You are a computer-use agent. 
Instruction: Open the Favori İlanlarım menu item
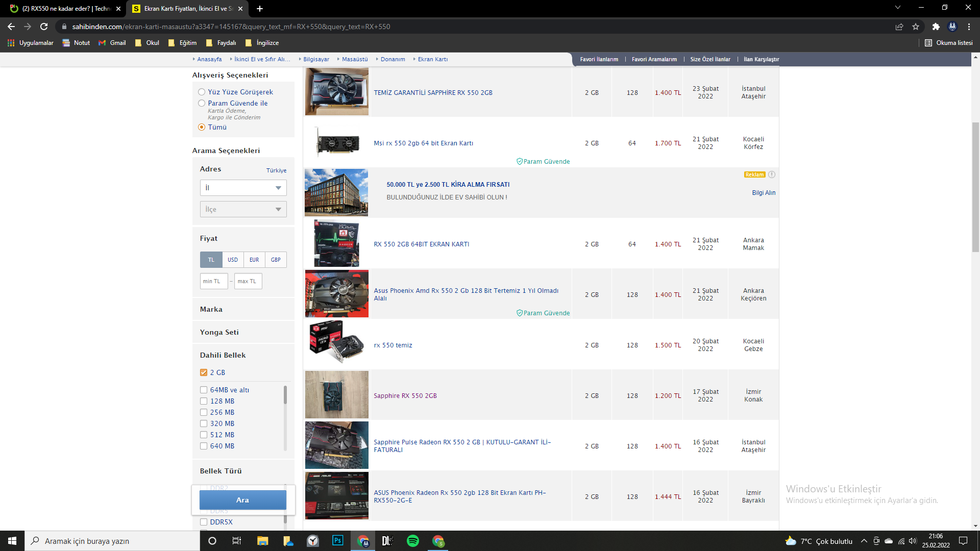click(x=599, y=59)
